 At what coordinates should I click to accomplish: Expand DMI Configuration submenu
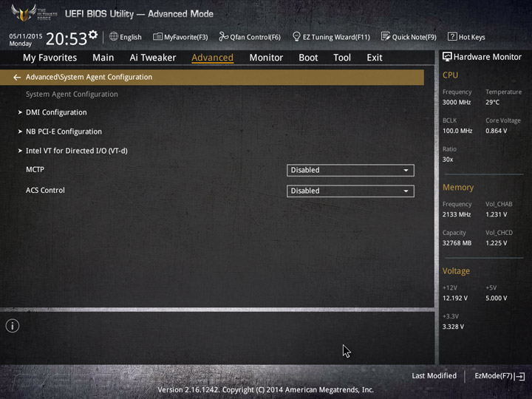click(56, 112)
